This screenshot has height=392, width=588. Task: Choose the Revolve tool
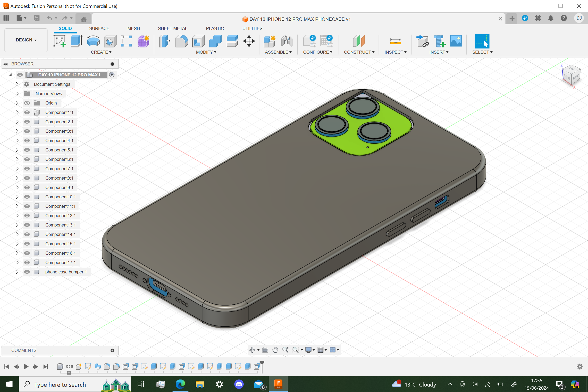(93, 41)
